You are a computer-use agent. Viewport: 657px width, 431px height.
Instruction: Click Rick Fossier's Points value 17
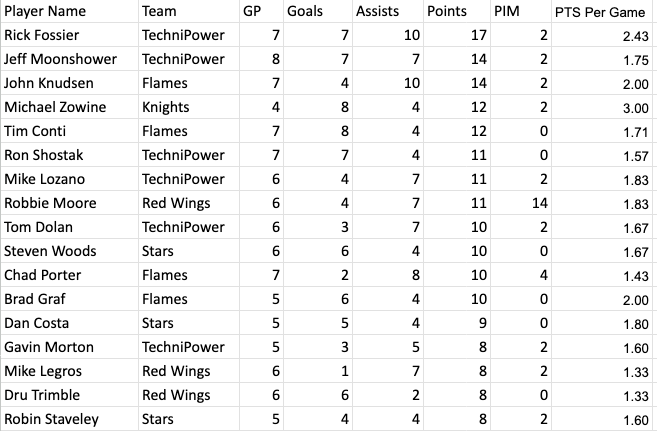457,35
